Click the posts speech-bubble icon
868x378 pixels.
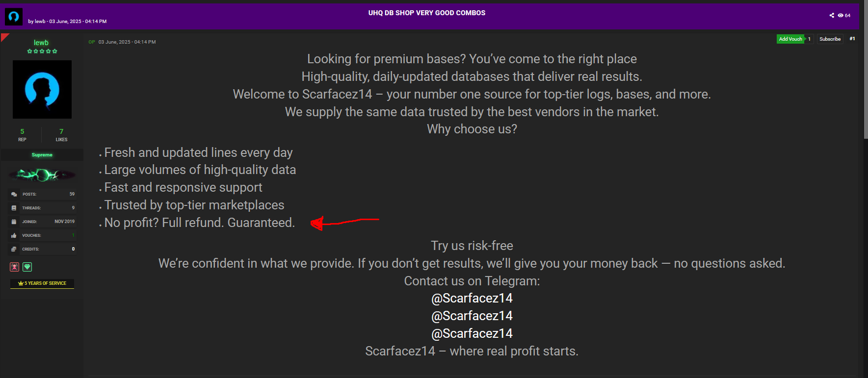(x=14, y=194)
